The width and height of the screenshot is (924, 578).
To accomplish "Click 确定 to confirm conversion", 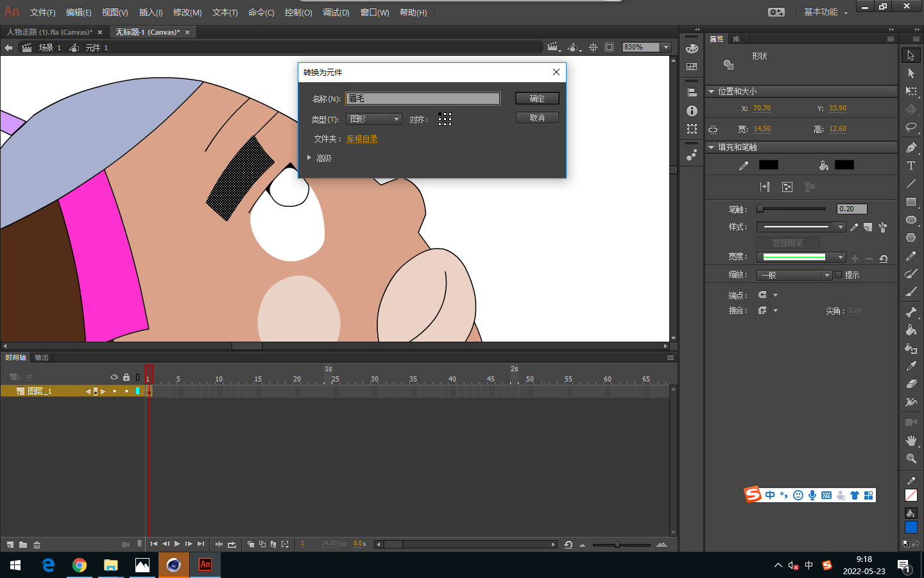I will point(537,98).
